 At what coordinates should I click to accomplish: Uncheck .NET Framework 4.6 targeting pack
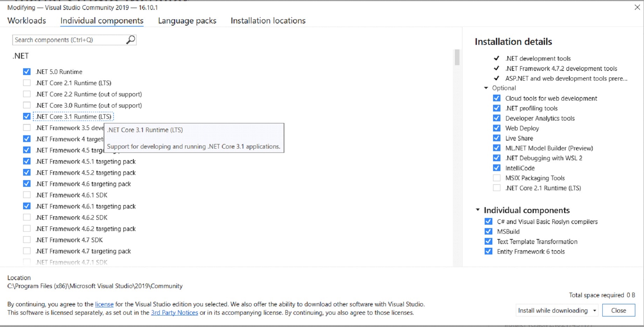click(27, 184)
